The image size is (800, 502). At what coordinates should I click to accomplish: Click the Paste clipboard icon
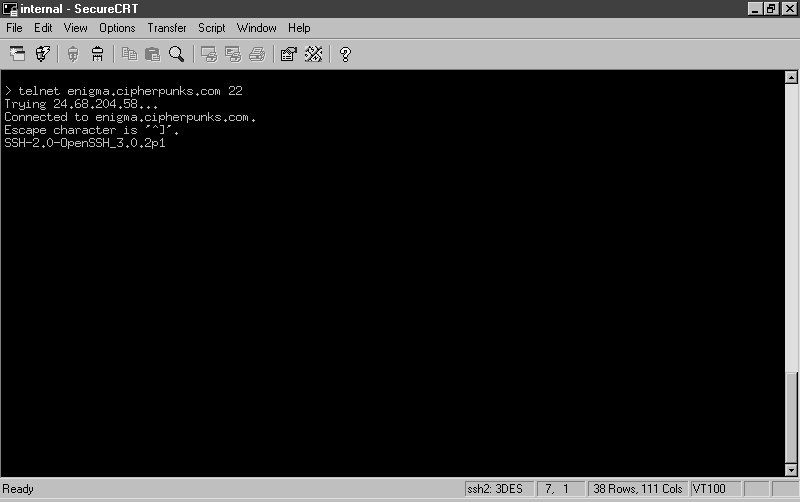pos(153,54)
